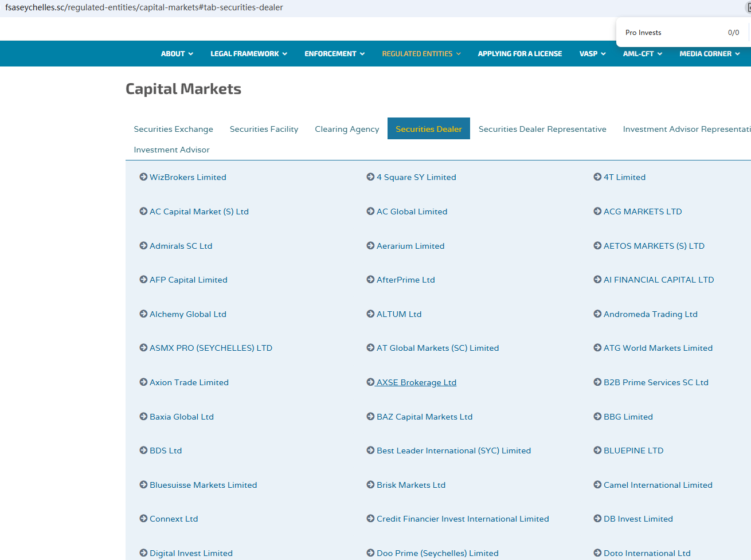Open the Investment Advisor Representative tab
This screenshot has height=560, width=751.
[686, 129]
